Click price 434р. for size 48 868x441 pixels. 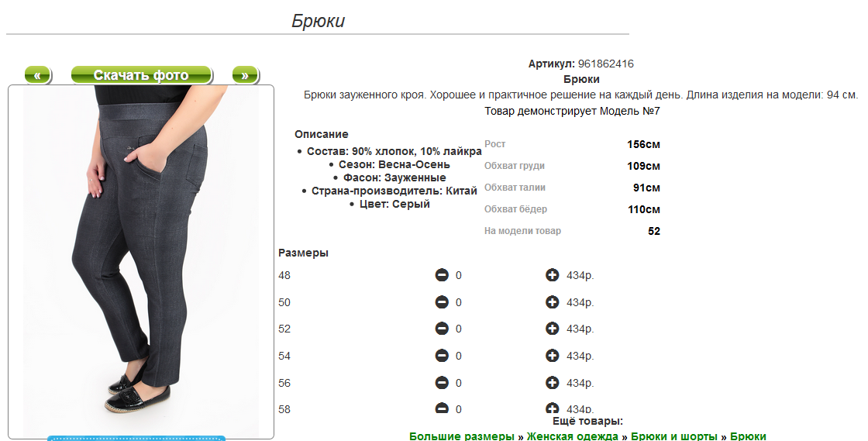click(580, 276)
